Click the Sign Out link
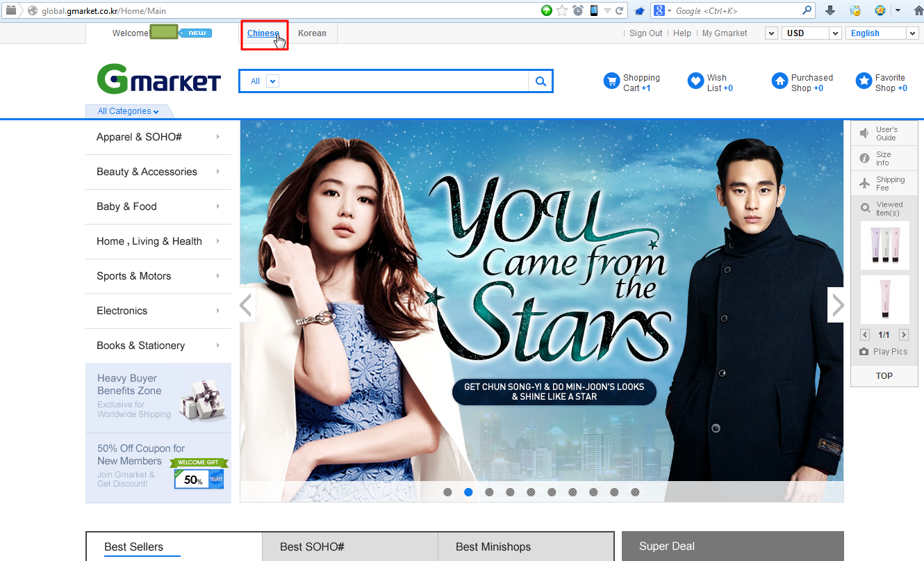 (x=646, y=33)
